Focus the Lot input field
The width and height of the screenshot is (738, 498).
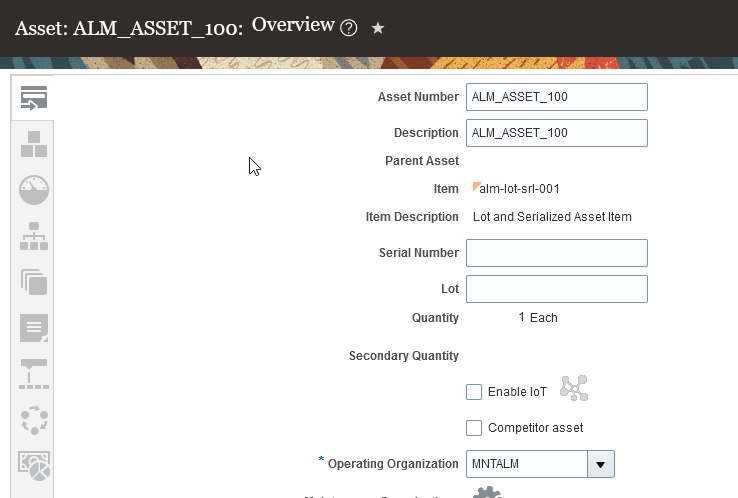coord(557,289)
